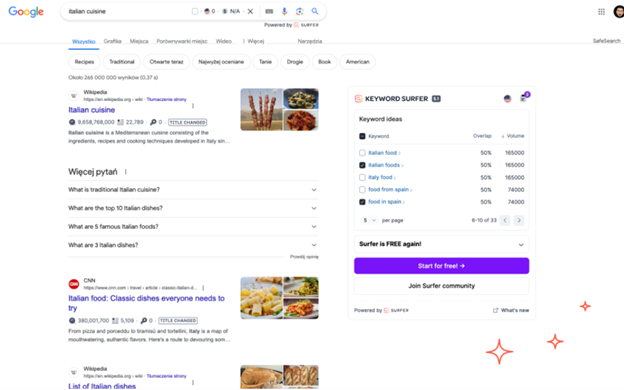Apply the Recipes filter chip
The height and width of the screenshot is (390, 624).
pyautogui.click(x=84, y=62)
